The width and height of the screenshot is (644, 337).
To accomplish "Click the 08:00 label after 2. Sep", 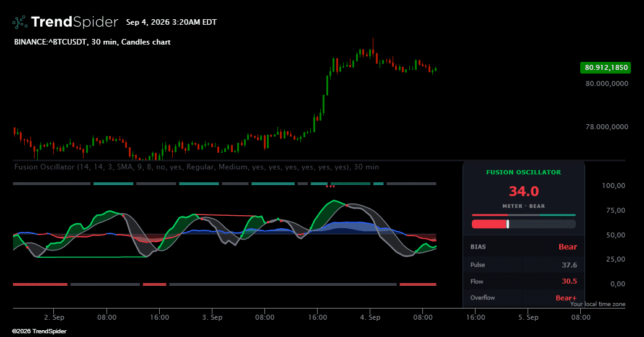I will 107,317.
